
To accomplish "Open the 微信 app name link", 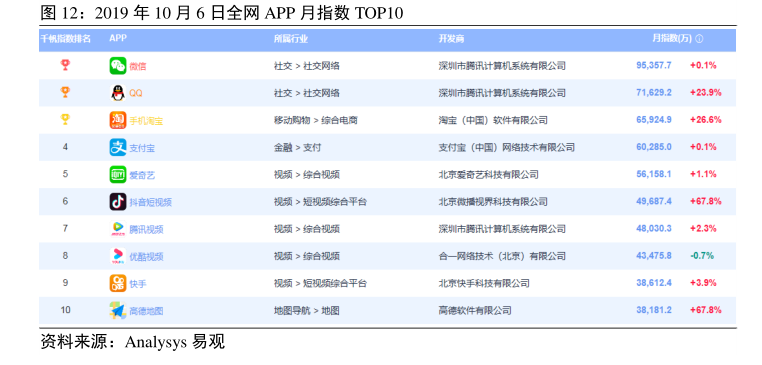I will (x=138, y=67).
